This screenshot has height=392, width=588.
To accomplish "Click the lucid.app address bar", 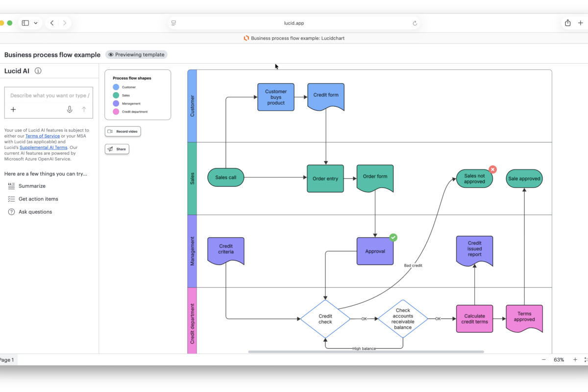I will (x=294, y=23).
